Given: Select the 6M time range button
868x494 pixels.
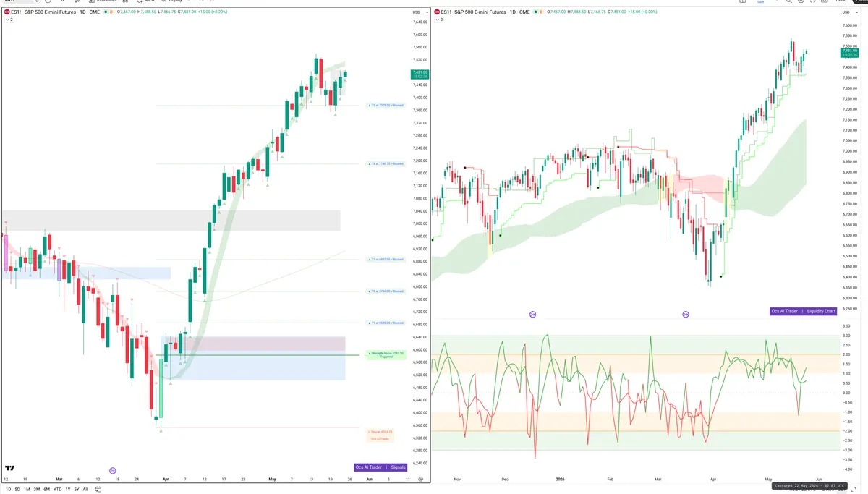Looking at the screenshot, I should 47,489.
